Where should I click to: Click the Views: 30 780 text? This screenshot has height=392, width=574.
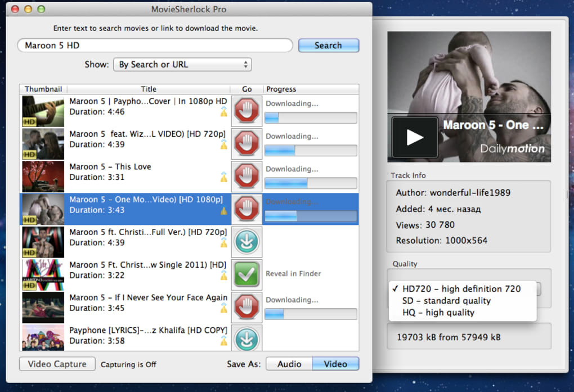(425, 225)
